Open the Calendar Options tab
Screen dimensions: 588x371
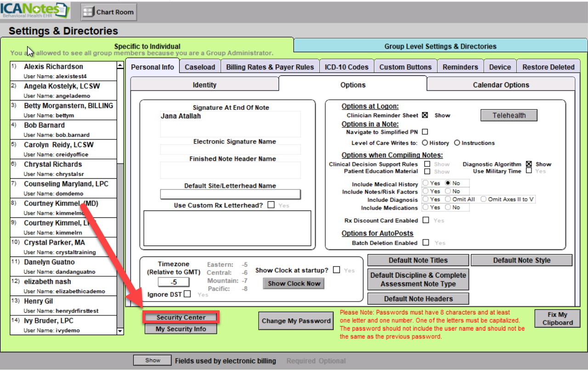501,85
